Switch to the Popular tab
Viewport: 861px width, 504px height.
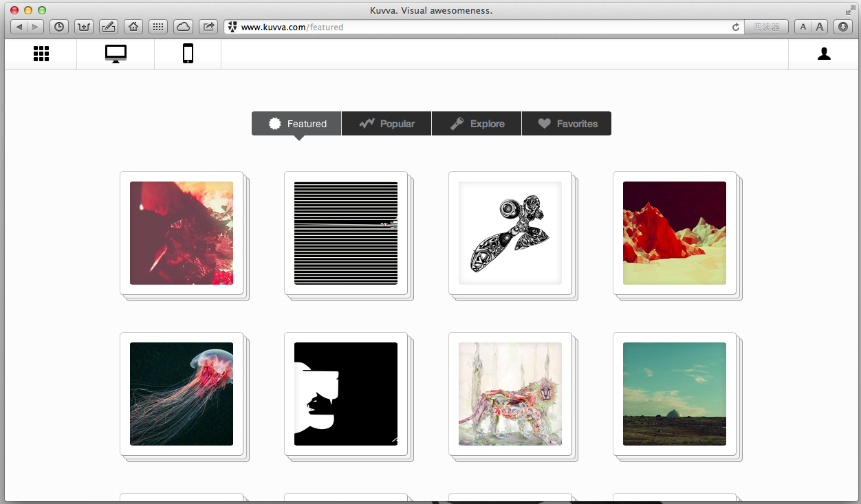click(x=386, y=124)
